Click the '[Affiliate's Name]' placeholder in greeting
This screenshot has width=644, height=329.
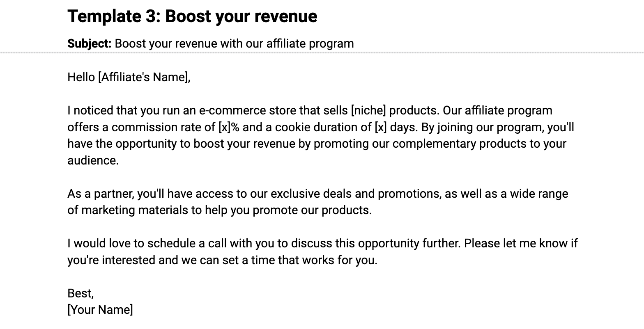(144, 77)
